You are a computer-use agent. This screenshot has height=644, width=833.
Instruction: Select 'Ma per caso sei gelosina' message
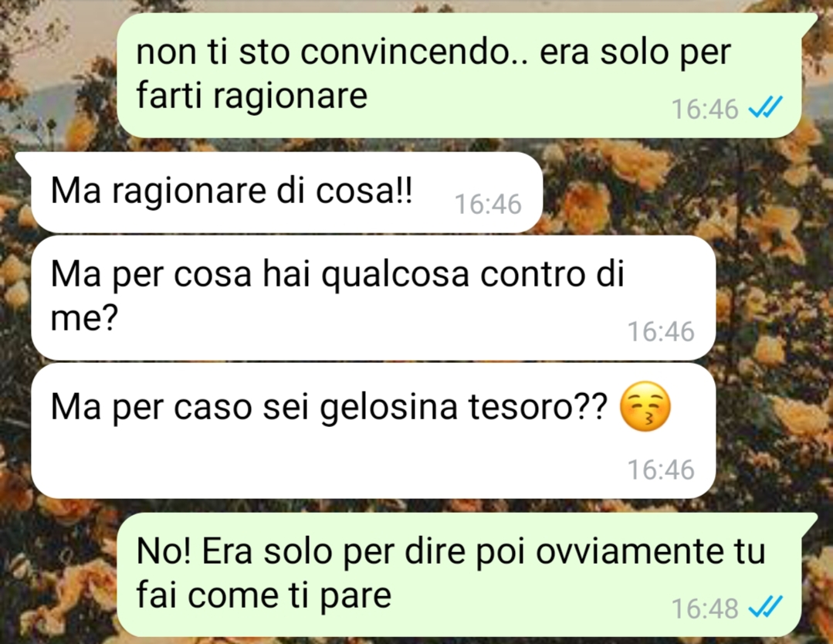[x=374, y=431]
